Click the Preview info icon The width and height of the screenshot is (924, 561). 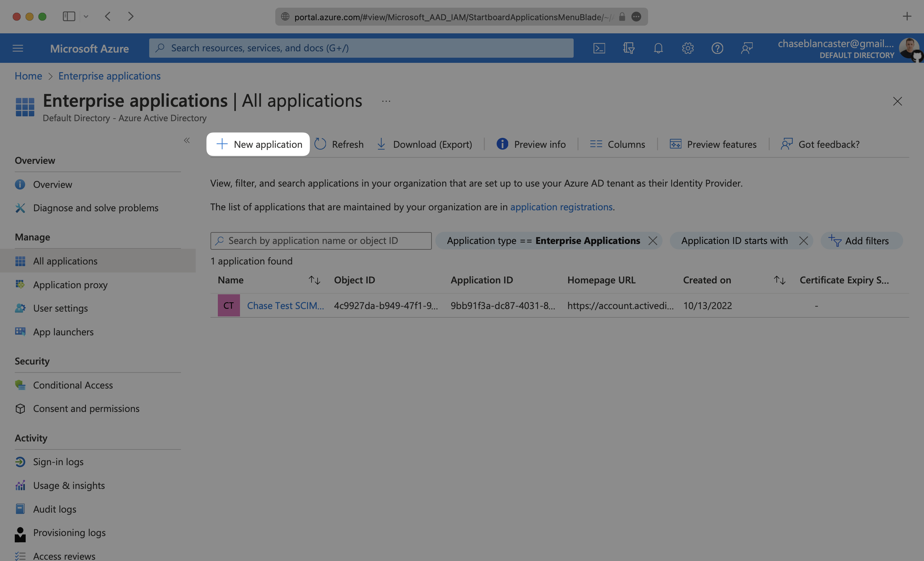pyautogui.click(x=502, y=144)
